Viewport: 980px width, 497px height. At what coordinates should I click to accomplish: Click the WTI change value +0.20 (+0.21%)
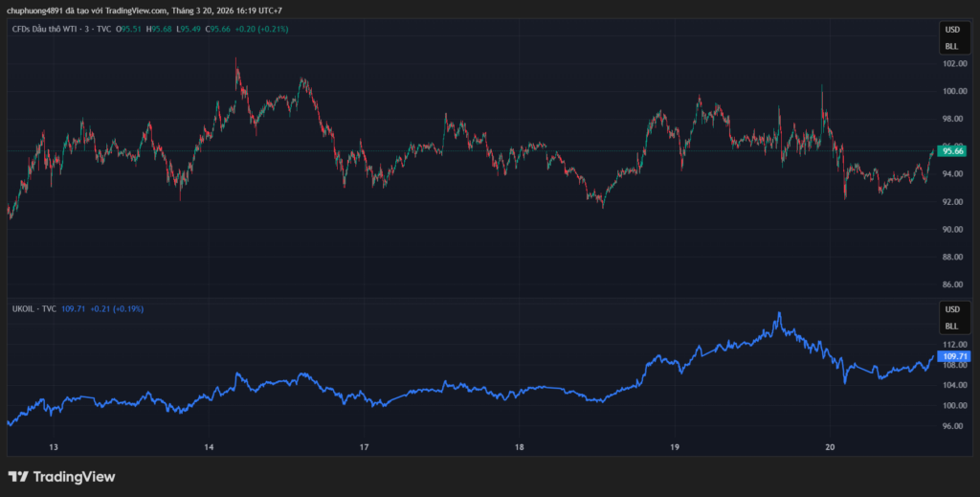(261, 30)
